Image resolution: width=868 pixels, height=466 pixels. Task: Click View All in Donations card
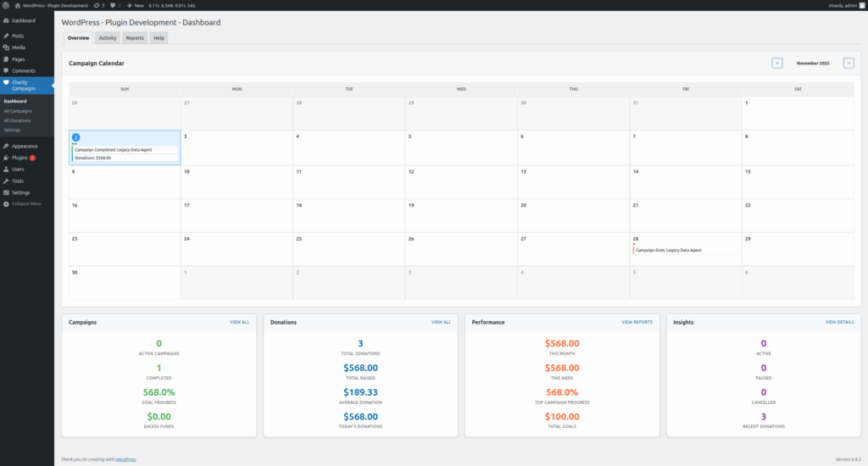click(x=441, y=322)
